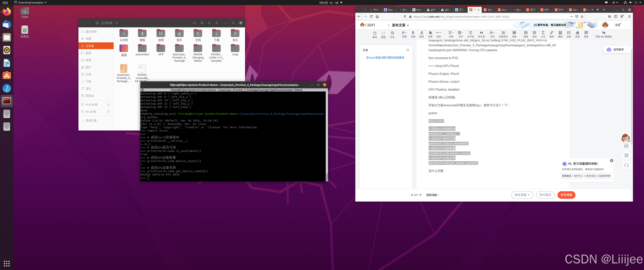Insert a table using the 表格 icon
The image size is (644, 270).
[x=514, y=34]
